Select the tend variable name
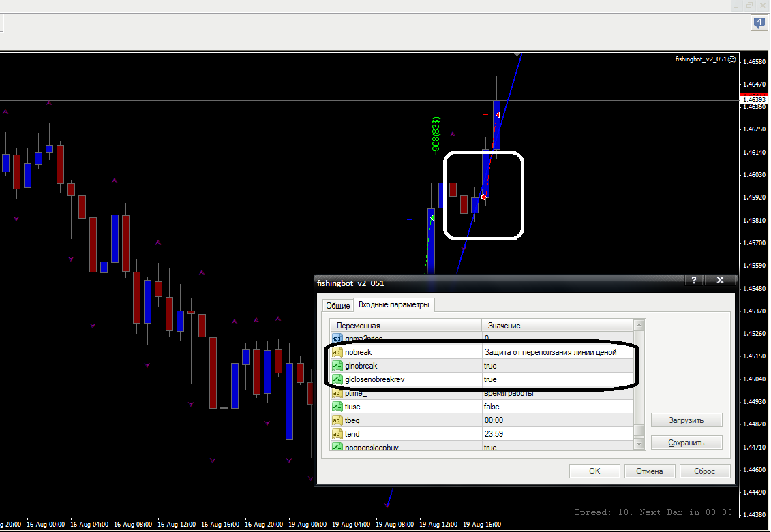Screen dimensions: 771x532 [352, 434]
